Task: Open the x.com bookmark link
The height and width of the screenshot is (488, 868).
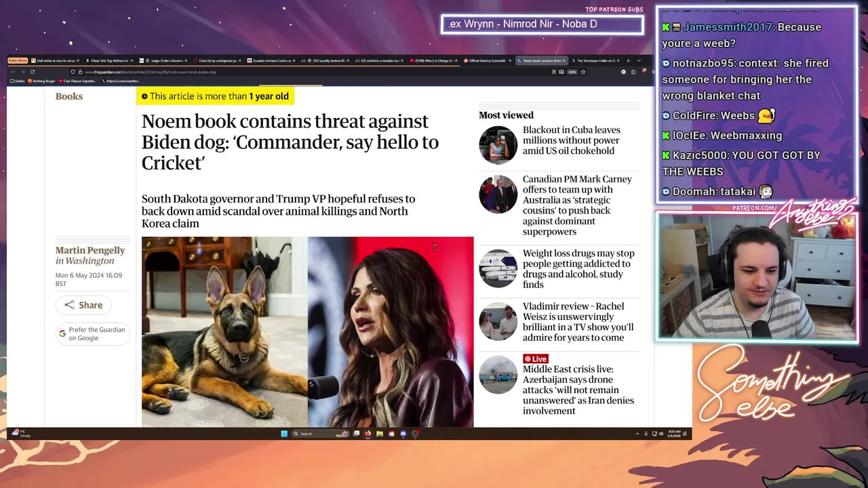Action: click(x=121, y=81)
